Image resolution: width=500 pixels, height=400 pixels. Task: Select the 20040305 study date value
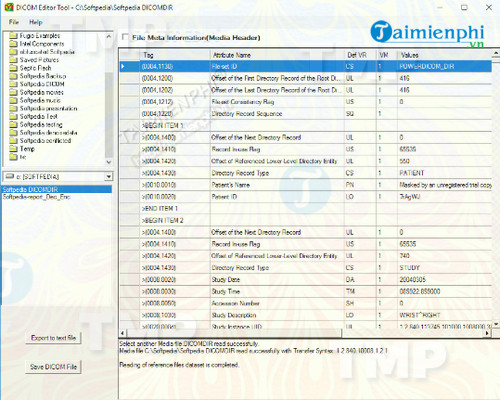tap(444, 279)
